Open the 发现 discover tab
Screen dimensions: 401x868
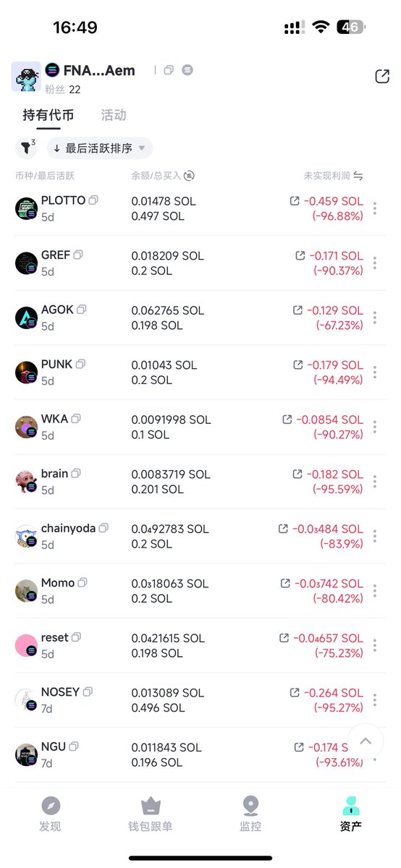(x=51, y=814)
